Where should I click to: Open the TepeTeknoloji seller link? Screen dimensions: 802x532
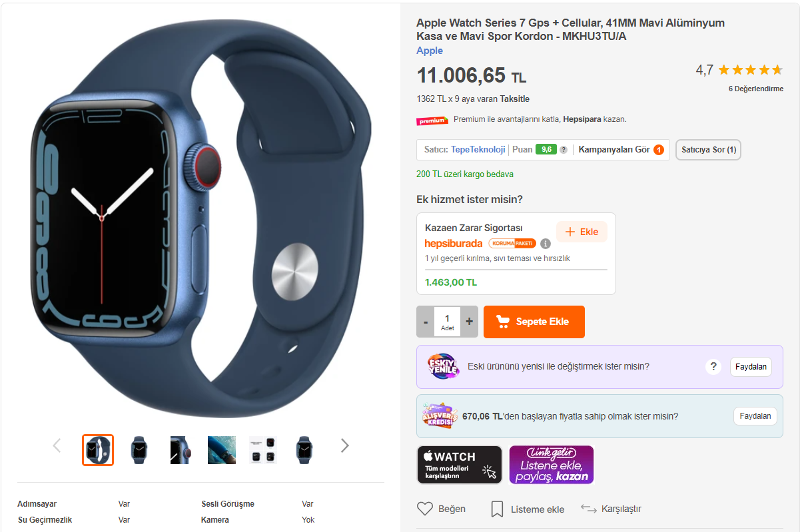click(478, 150)
